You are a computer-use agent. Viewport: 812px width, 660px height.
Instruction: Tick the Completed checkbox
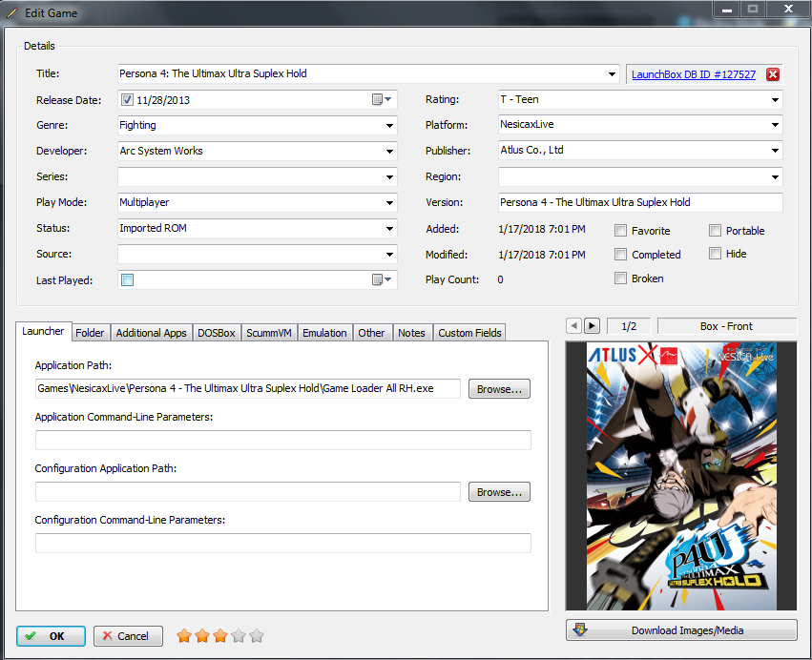(620, 254)
